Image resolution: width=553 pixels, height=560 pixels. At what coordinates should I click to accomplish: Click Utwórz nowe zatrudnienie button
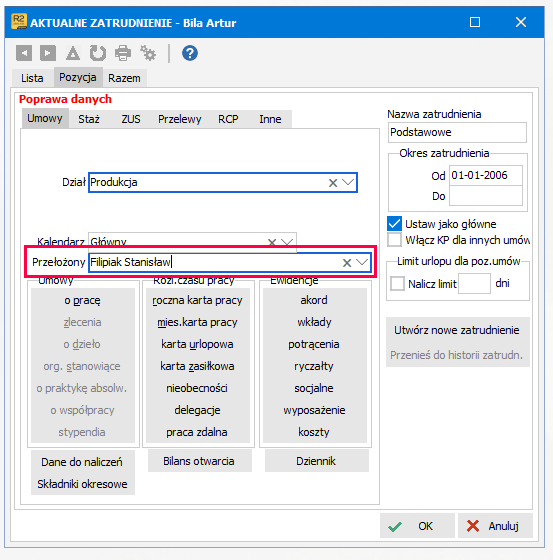[457, 330]
